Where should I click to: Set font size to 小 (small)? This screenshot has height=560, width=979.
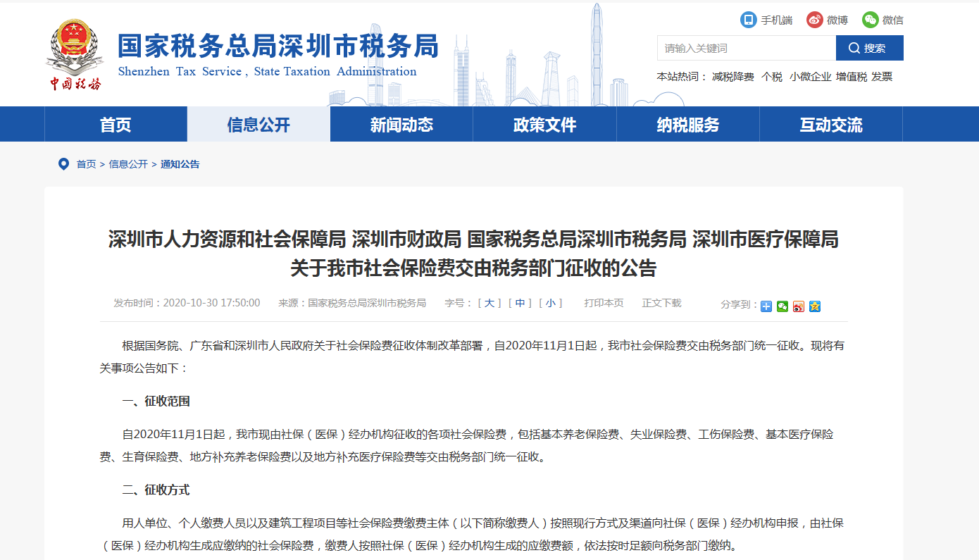[550, 303]
